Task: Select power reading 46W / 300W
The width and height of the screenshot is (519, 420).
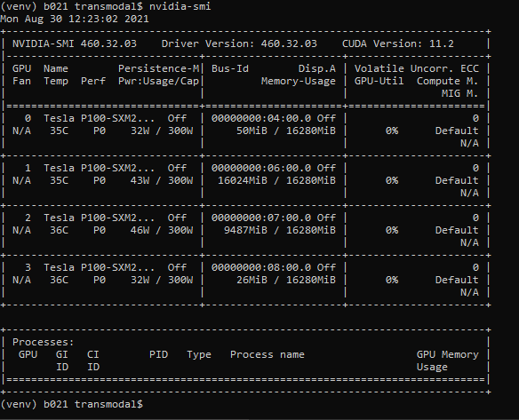Action: [x=162, y=230]
